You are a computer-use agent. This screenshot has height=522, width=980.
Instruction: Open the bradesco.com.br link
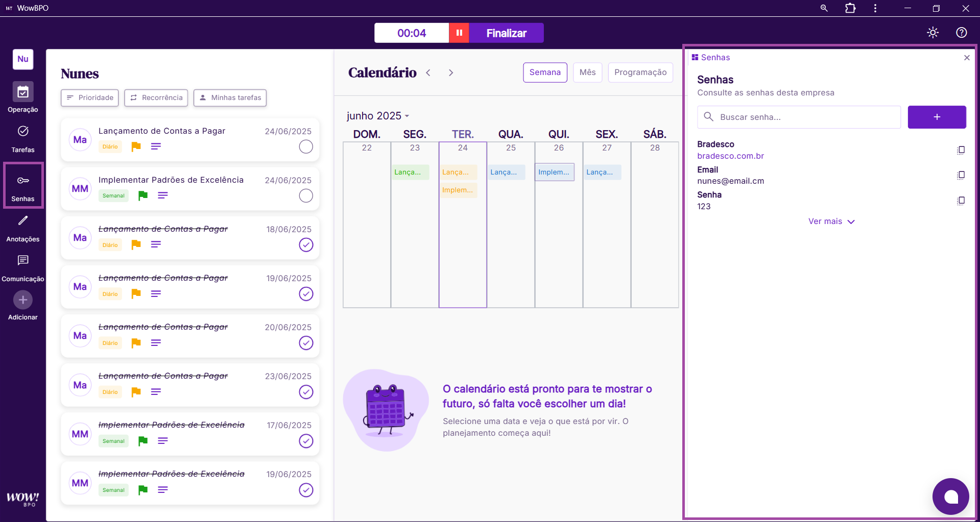pyautogui.click(x=730, y=156)
